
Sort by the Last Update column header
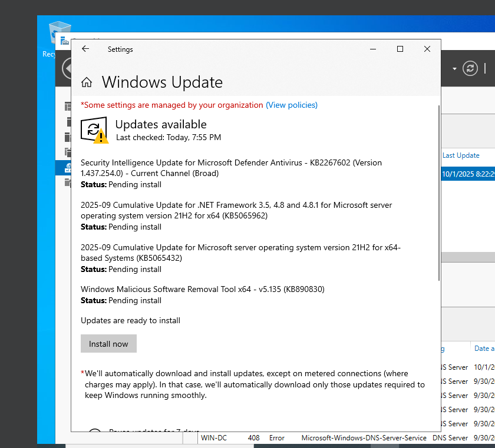(461, 155)
